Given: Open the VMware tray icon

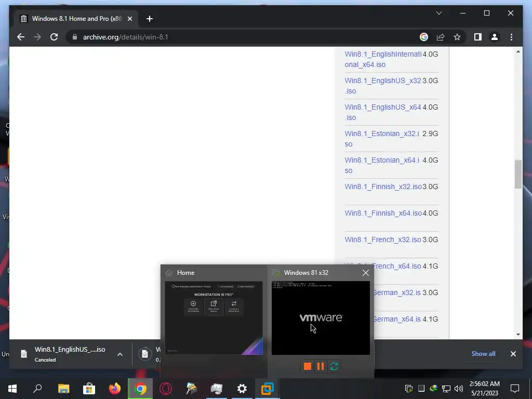Looking at the screenshot, I should [409, 389].
